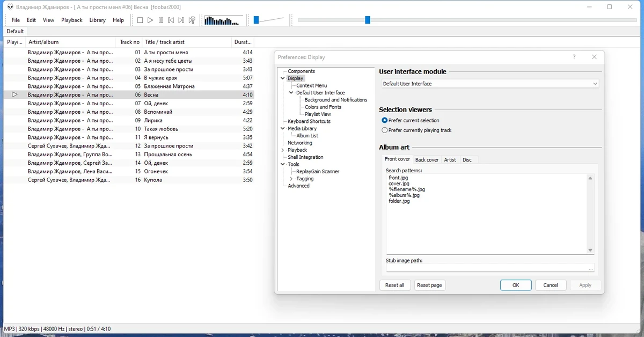Image resolution: width=644 pixels, height=337 pixels.
Task: Select Album List tree item
Action: (307, 136)
